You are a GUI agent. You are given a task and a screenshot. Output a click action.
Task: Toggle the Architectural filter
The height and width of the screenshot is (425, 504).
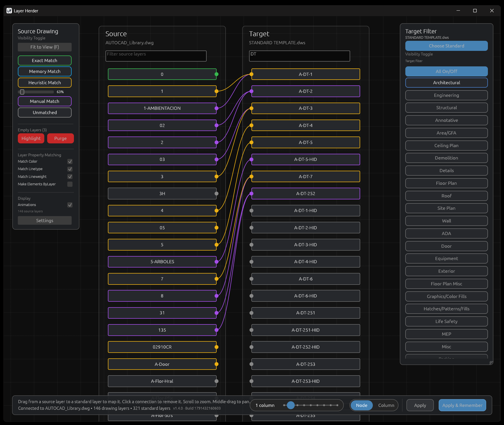446,82
